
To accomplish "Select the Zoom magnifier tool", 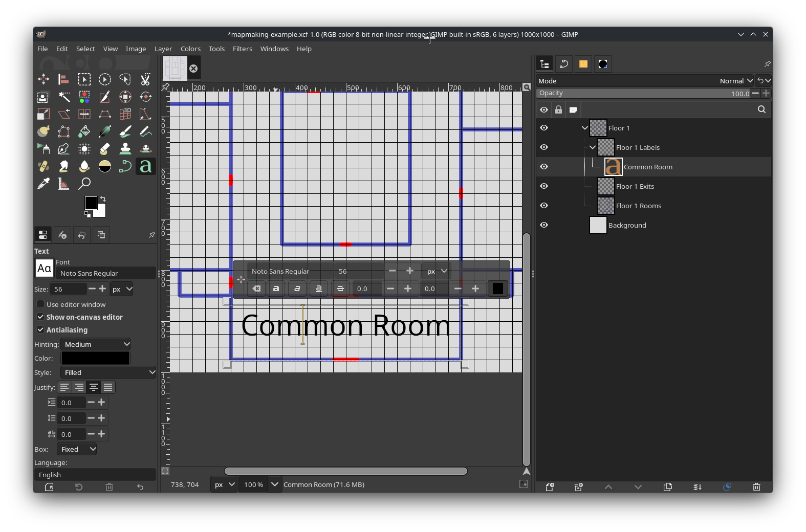I will pyautogui.click(x=84, y=184).
